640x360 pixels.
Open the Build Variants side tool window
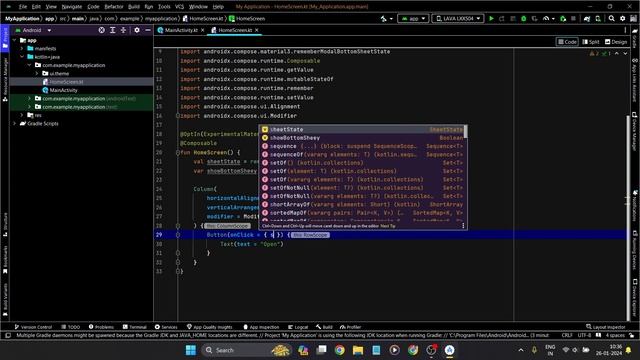click(x=5, y=300)
